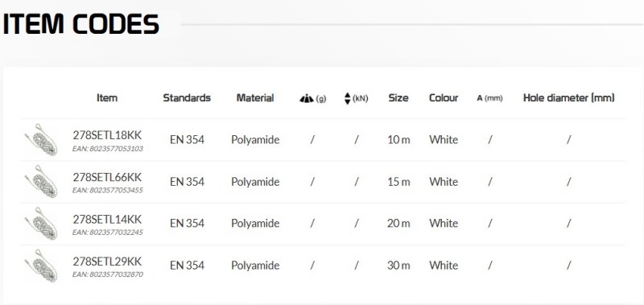The width and height of the screenshot is (644, 305).
Task: Click EAN 8023577053103 text
Action: click(108, 149)
